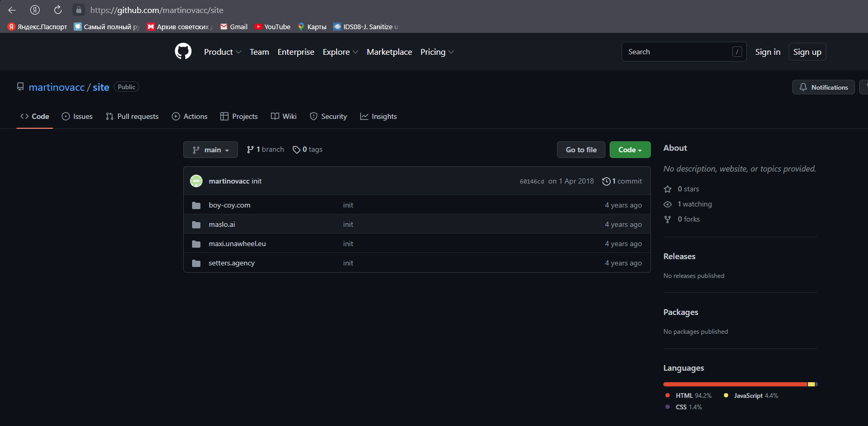Switch to the Issues tab

pos(77,116)
